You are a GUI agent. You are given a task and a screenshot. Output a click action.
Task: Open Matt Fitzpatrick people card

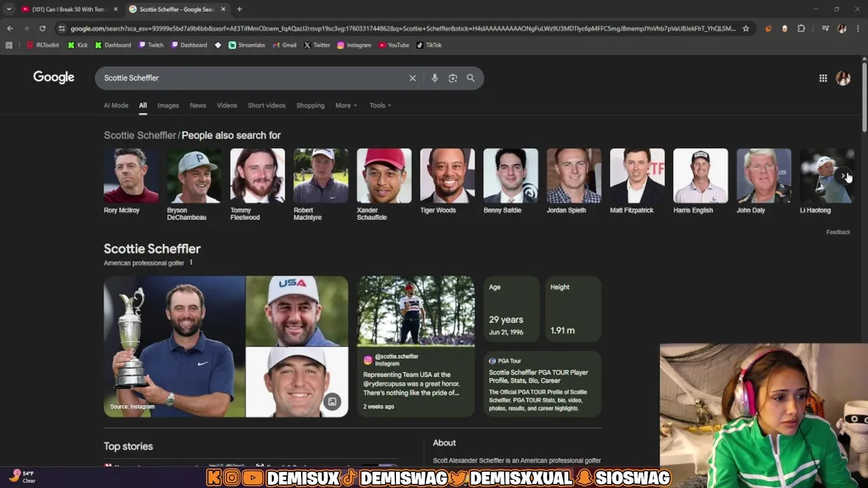[x=637, y=181]
